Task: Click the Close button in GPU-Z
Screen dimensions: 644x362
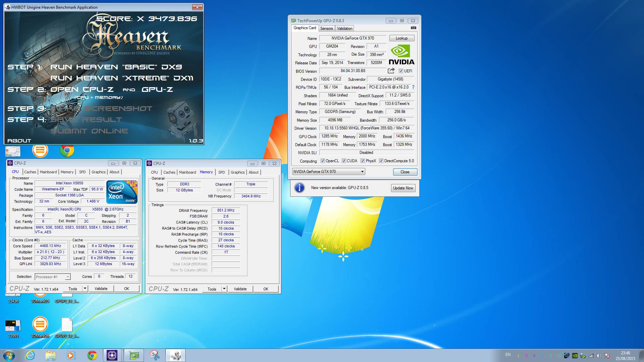Action: (x=405, y=172)
